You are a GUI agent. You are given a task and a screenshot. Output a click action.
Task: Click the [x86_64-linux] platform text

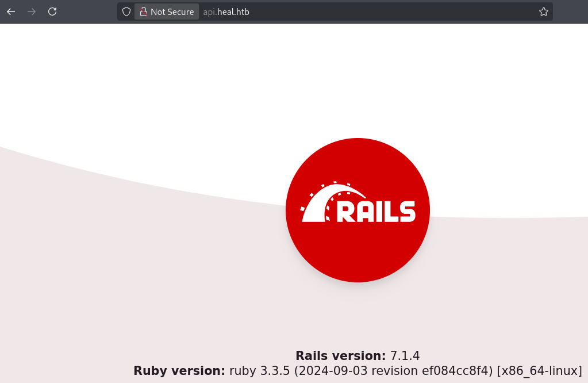pyautogui.click(x=539, y=370)
